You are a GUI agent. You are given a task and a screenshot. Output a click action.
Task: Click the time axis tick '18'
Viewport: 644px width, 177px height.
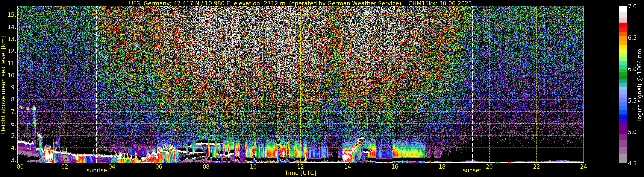point(442,167)
